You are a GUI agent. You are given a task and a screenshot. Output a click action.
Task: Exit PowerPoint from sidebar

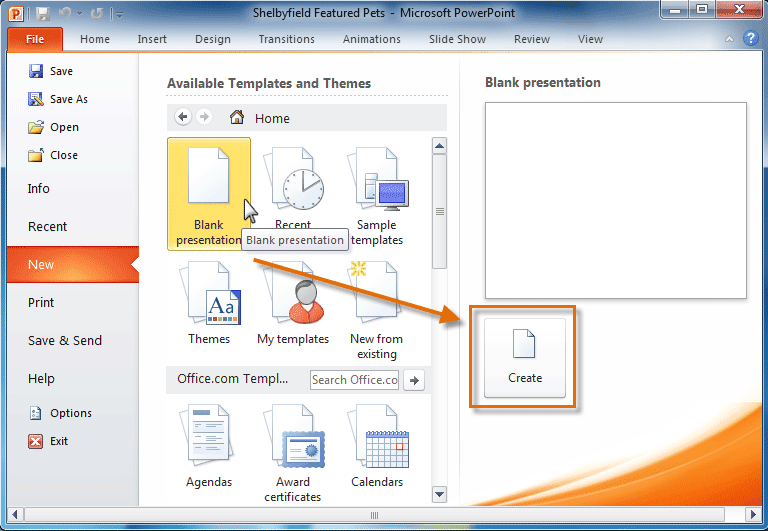point(48,441)
